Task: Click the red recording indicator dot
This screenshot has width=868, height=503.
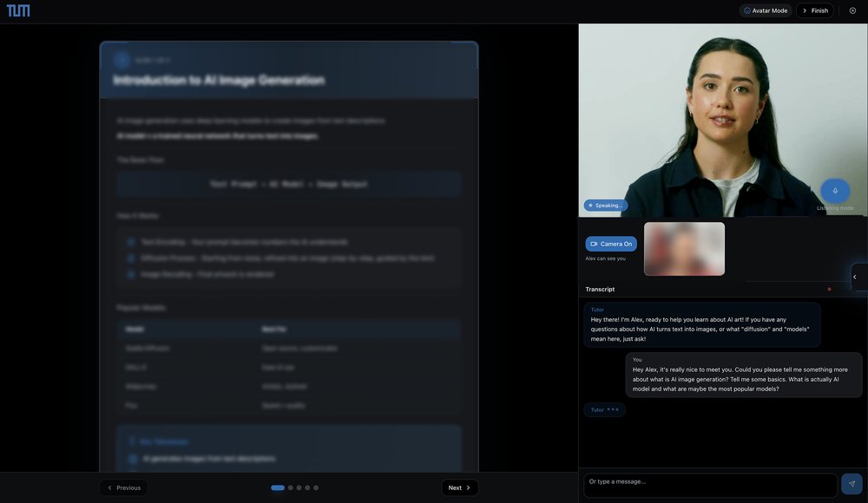Action: click(x=829, y=289)
